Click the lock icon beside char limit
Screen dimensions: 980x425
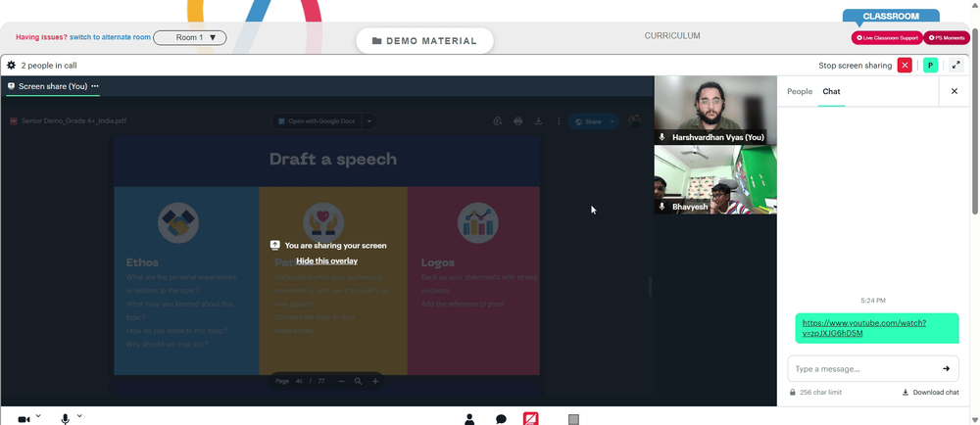pyautogui.click(x=793, y=393)
